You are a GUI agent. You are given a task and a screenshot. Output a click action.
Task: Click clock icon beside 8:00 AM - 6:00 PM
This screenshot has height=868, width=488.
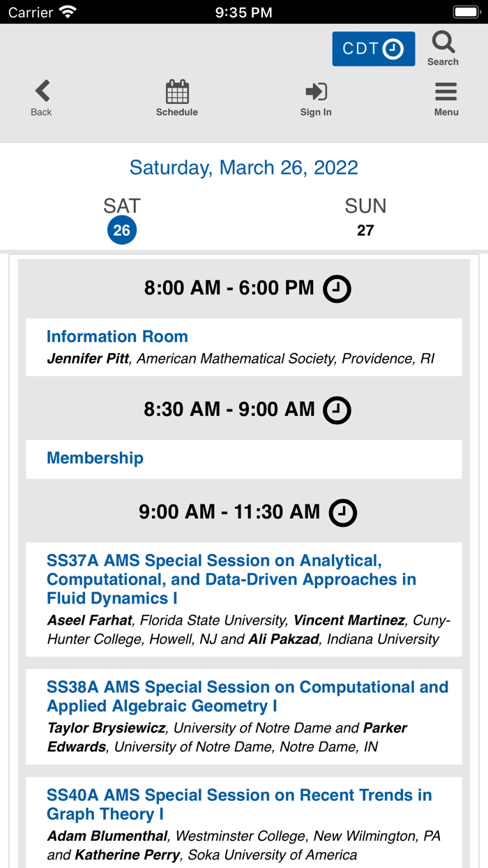[x=337, y=289]
